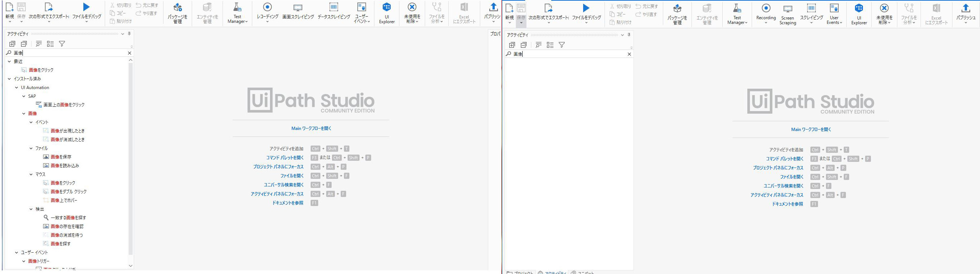The height and width of the screenshot is (274, 980).
Task: Click ユニバーサル検索を開く link in left window
Action: click(x=283, y=185)
